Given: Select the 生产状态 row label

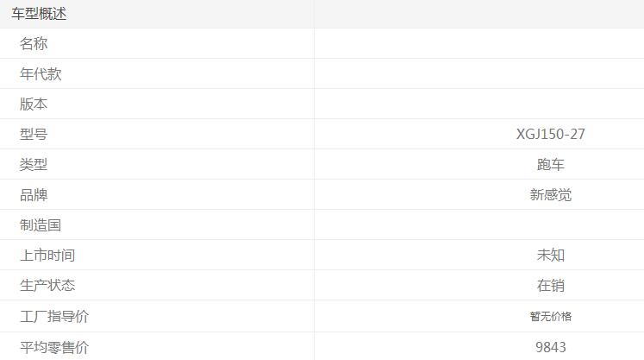Looking at the screenshot, I should point(47,286).
